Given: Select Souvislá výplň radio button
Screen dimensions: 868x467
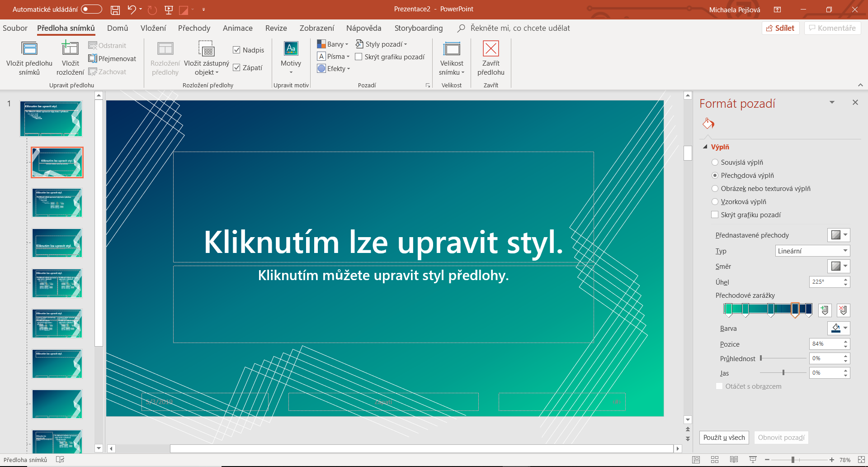Looking at the screenshot, I should [x=715, y=162].
